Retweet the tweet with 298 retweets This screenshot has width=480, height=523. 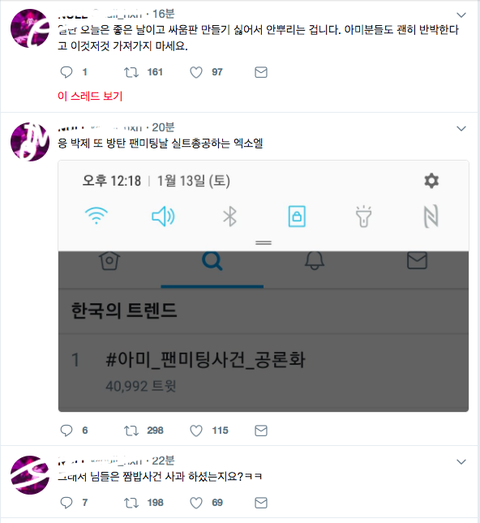131,430
